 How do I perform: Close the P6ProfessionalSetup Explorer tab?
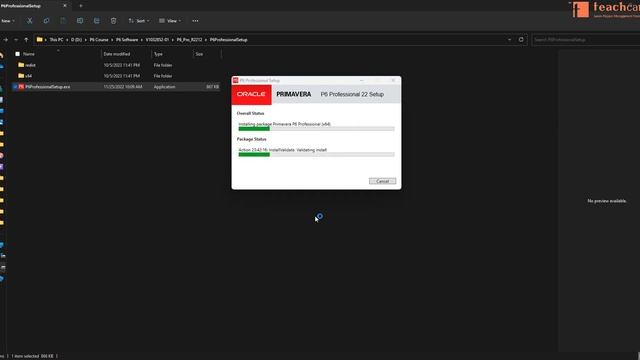coord(65,6)
